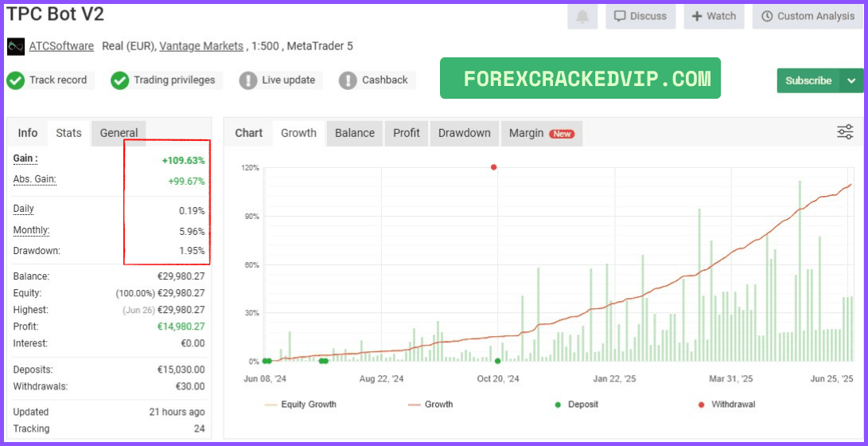The image size is (868, 446).
Task: Click the Cashback label
Action: pyautogui.click(x=385, y=80)
